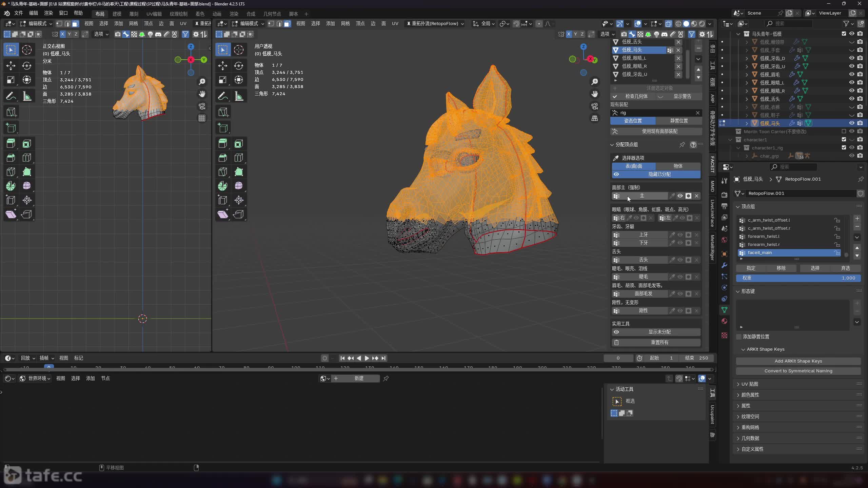The height and width of the screenshot is (488, 868).
Task: Click trash icon beside 重置所有
Action: coord(616,343)
